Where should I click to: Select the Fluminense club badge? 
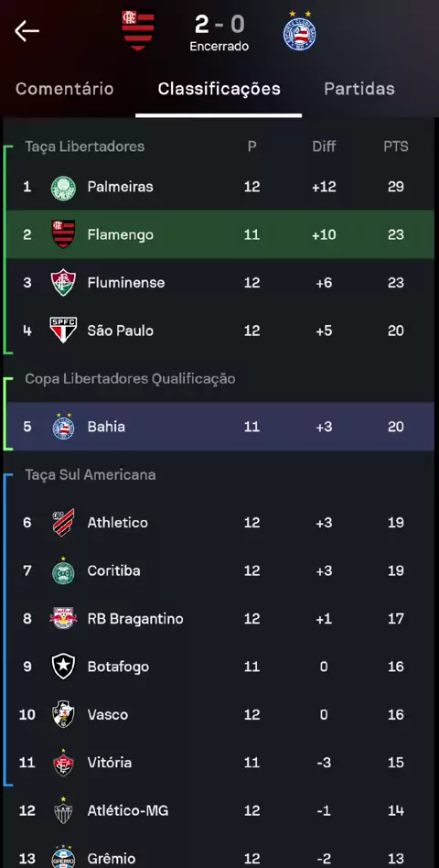tap(63, 283)
